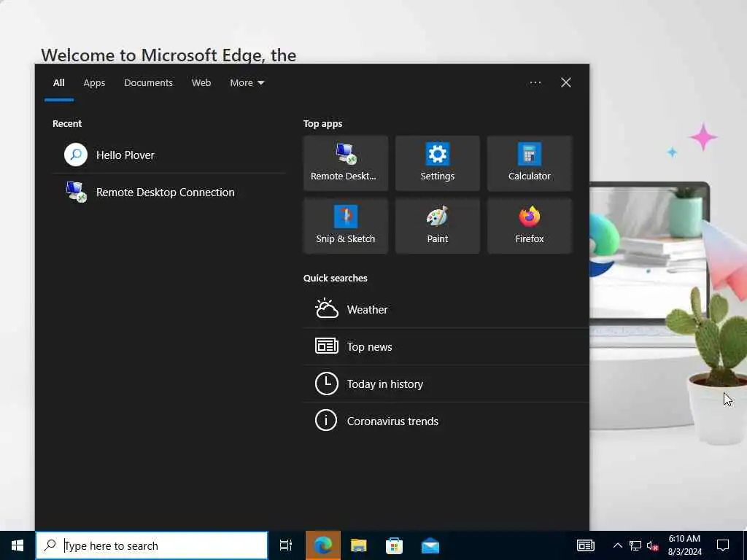Launch Firefox from Top apps
This screenshot has height=560, width=747.
(530, 226)
